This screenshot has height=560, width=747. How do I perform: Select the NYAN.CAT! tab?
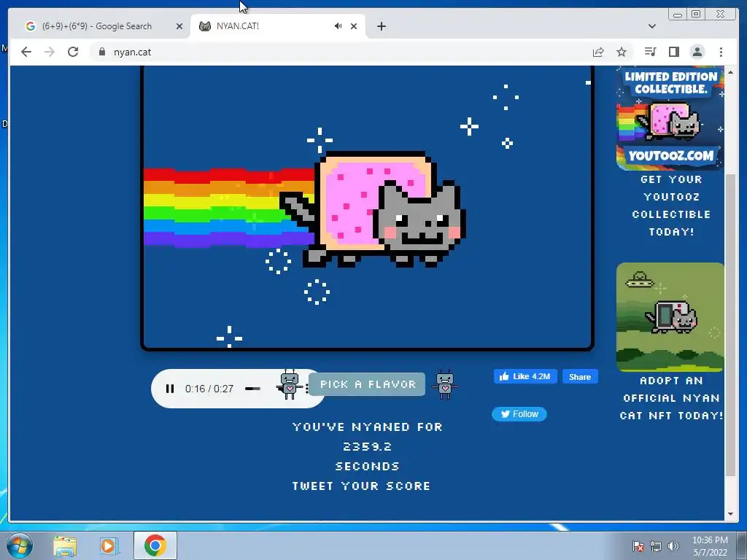276,26
